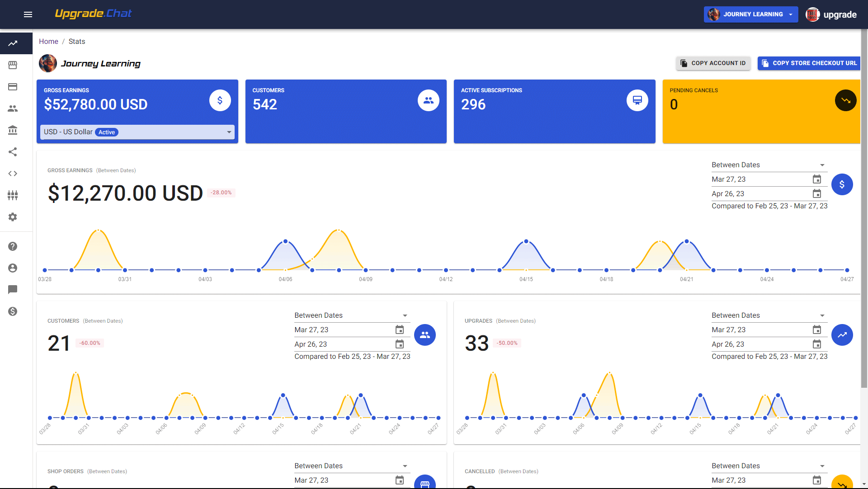Click the Copy Account ID button
This screenshot has width=868, height=489.
713,63
